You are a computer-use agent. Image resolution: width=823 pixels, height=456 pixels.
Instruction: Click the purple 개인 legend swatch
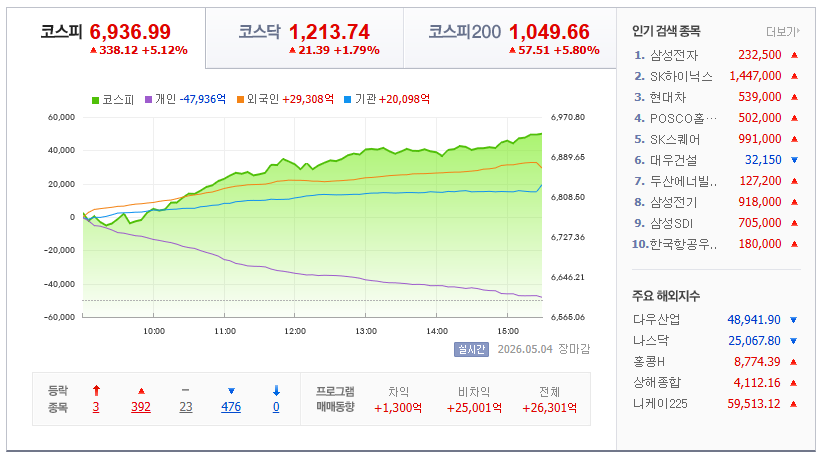(149, 100)
